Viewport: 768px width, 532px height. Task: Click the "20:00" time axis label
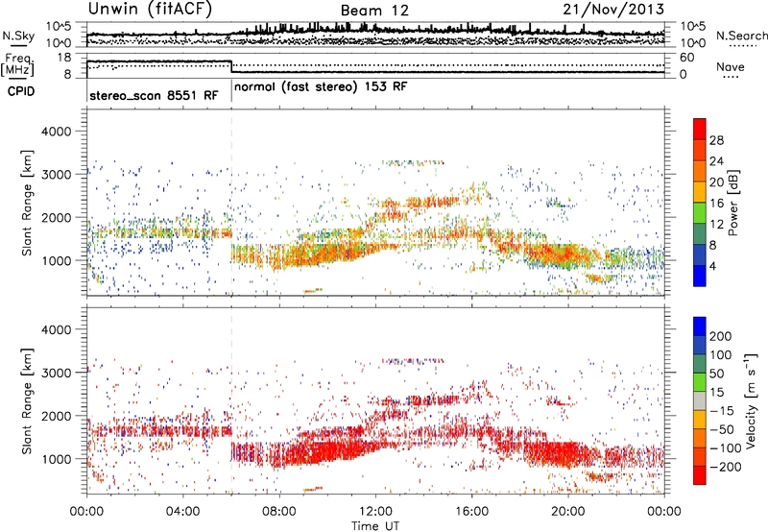[567, 512]
